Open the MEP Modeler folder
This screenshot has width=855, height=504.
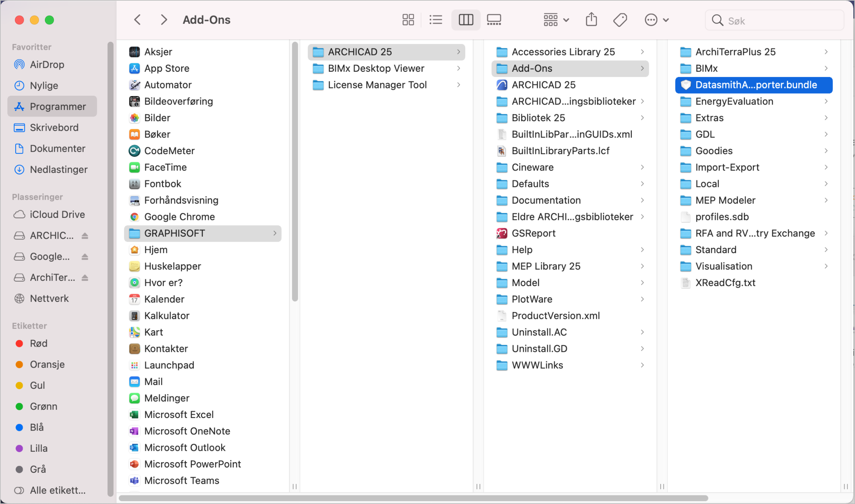click(x=754, y=200)
